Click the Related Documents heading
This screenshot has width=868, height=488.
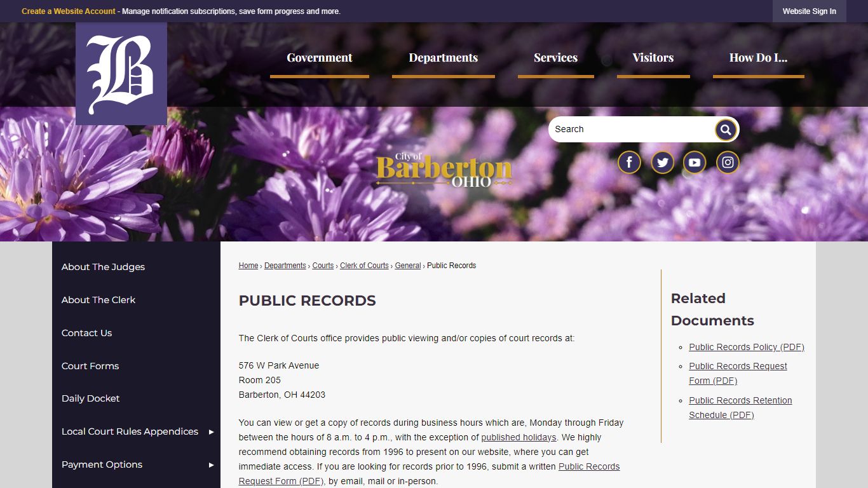[x=712, y=309]
